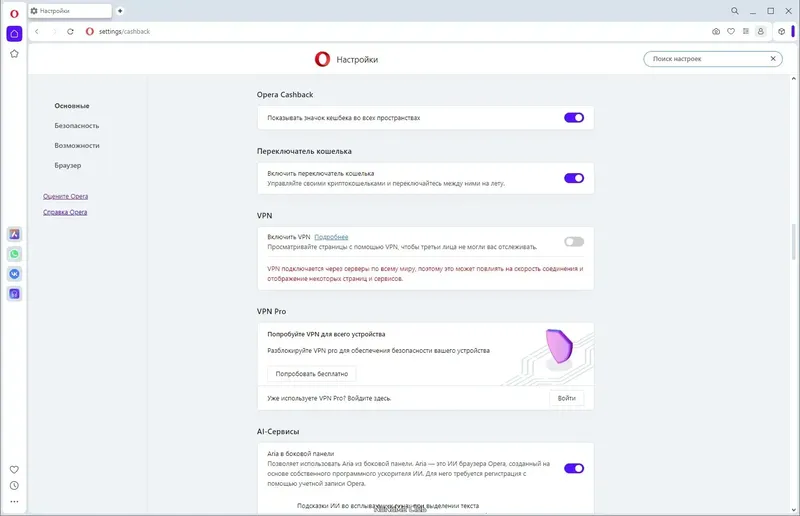Click the address bar settings/cashback URL

[x=124, y=32]
